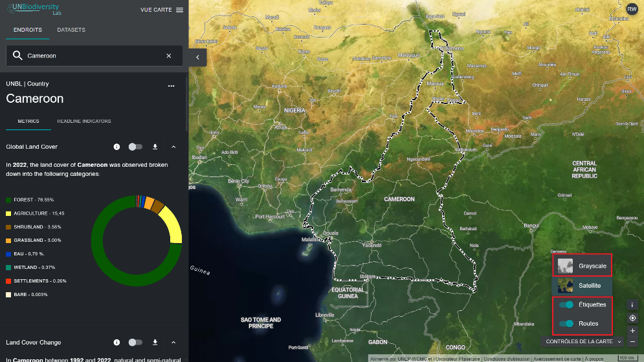Collapse the Global Land Cover section
644x362 pixels.
click(173, 147)
